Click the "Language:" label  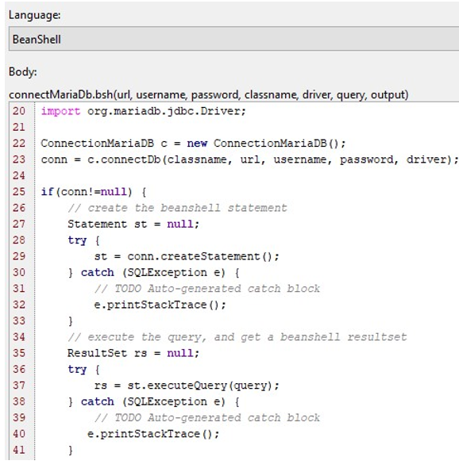pyautogui.click(x=35, y=15)
